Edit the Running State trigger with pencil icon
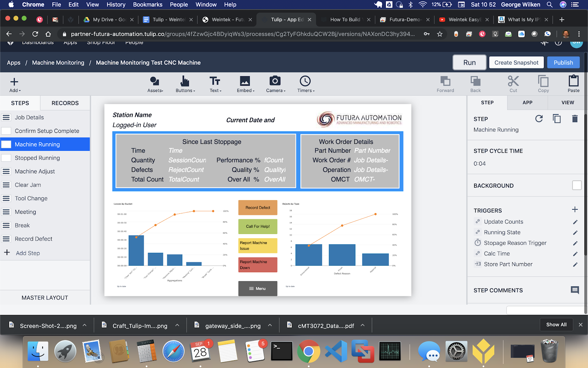 click(x=575, y=232)
